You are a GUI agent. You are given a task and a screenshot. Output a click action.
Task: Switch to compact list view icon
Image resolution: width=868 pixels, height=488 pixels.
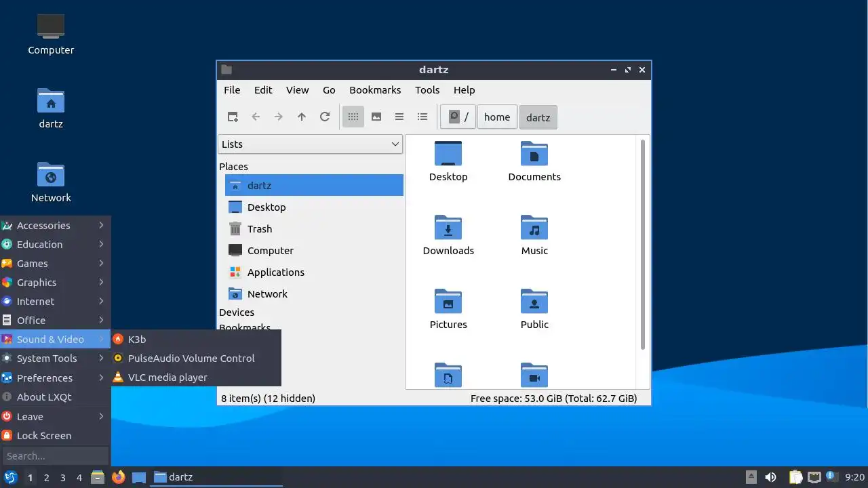pyautogui.click(x=399, y=117)
